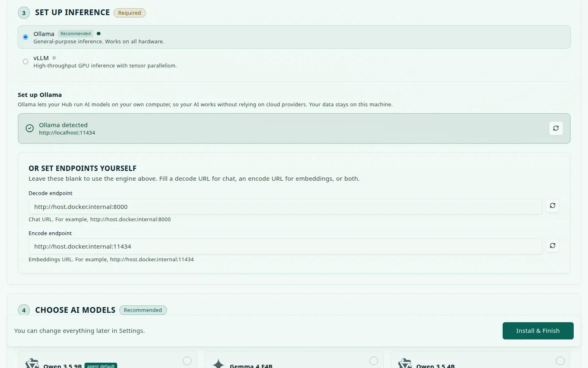
Task: Click the Qwen 3.5 9B model logo
Action: (x=32, y=364)
